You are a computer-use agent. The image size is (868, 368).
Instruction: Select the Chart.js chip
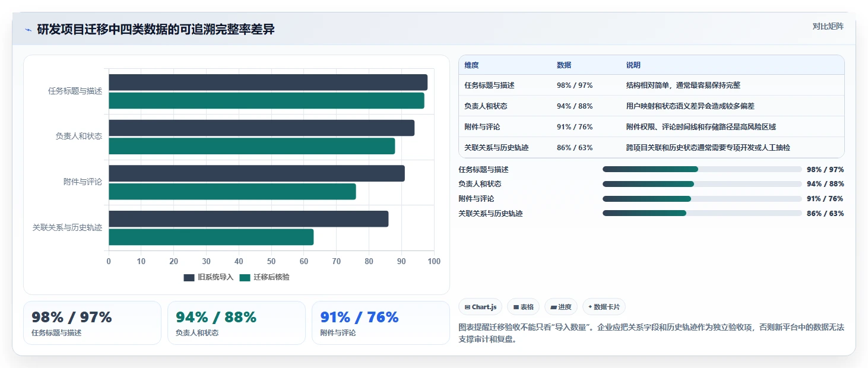tap(480, 307)
